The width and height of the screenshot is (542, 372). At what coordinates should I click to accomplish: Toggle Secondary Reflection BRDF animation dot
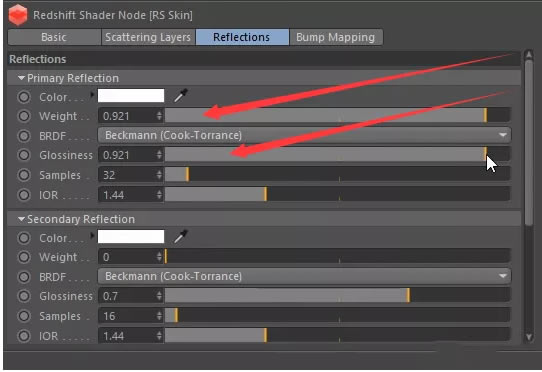tap(24, 277)
